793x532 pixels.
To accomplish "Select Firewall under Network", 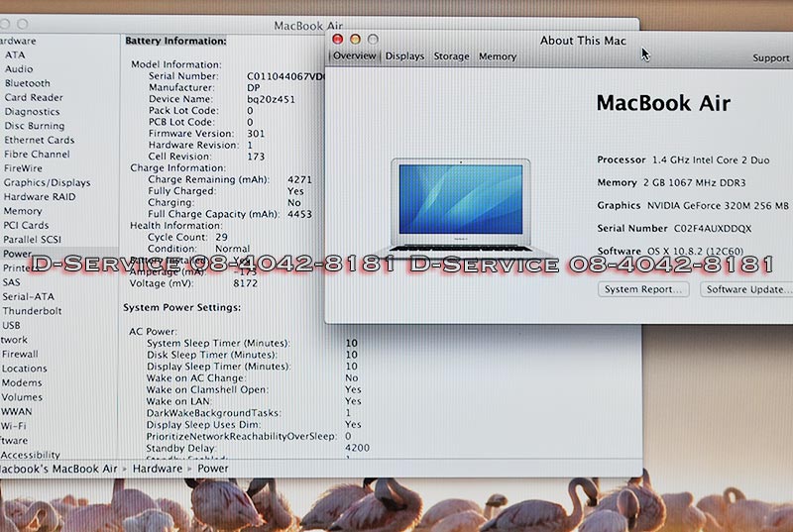I will tap(20, 354).
